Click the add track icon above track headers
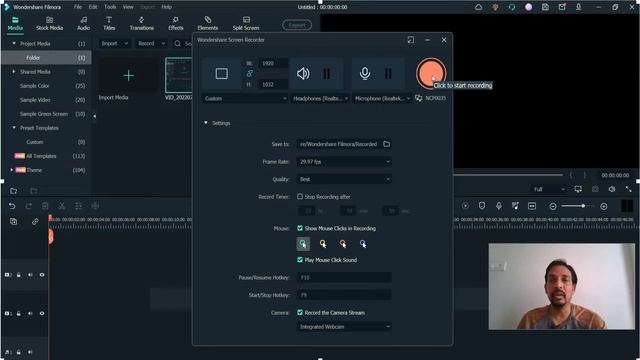The width and height of the screenshot is (640, 360). 13,222
